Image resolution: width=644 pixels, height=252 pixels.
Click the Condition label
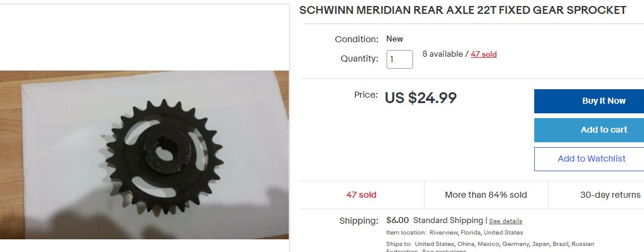356,39
